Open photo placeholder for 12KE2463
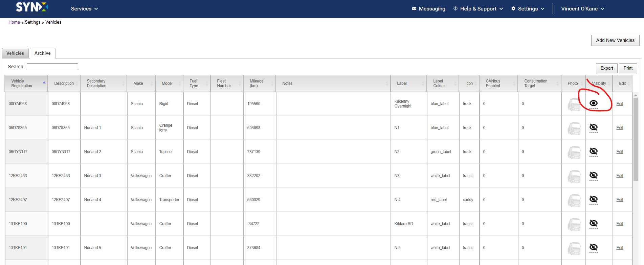644x265 pixels. (x=574, y=176)
